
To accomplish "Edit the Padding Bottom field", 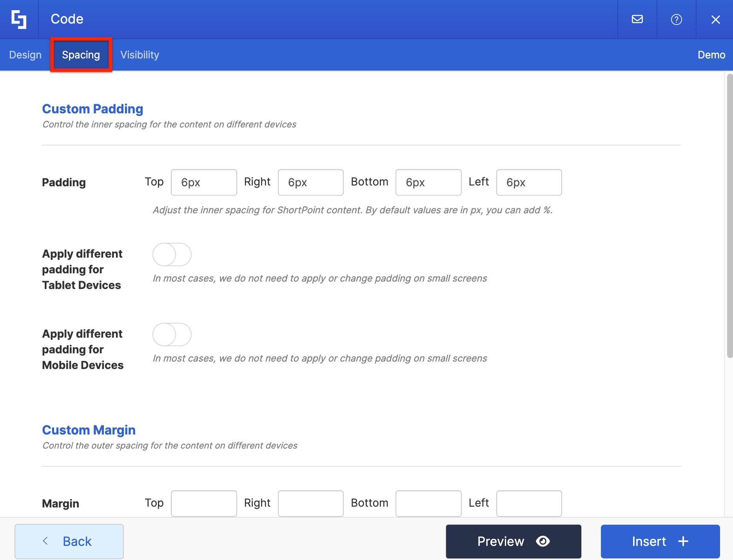I will tap(428, 182).
